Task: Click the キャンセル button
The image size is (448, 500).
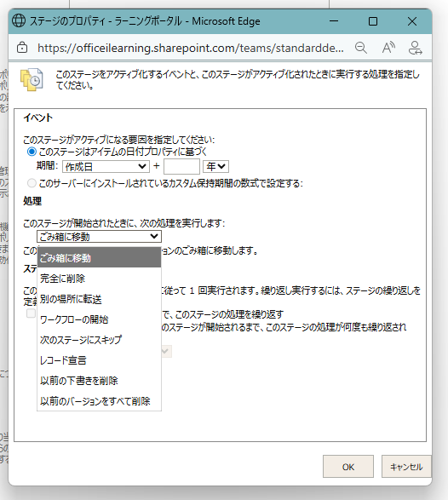Action: (x=406, y=467)
